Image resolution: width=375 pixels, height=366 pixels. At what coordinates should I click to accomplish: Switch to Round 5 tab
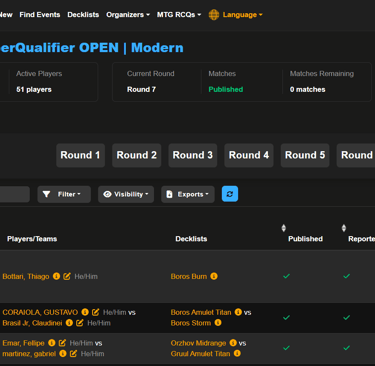coord(305,155)
